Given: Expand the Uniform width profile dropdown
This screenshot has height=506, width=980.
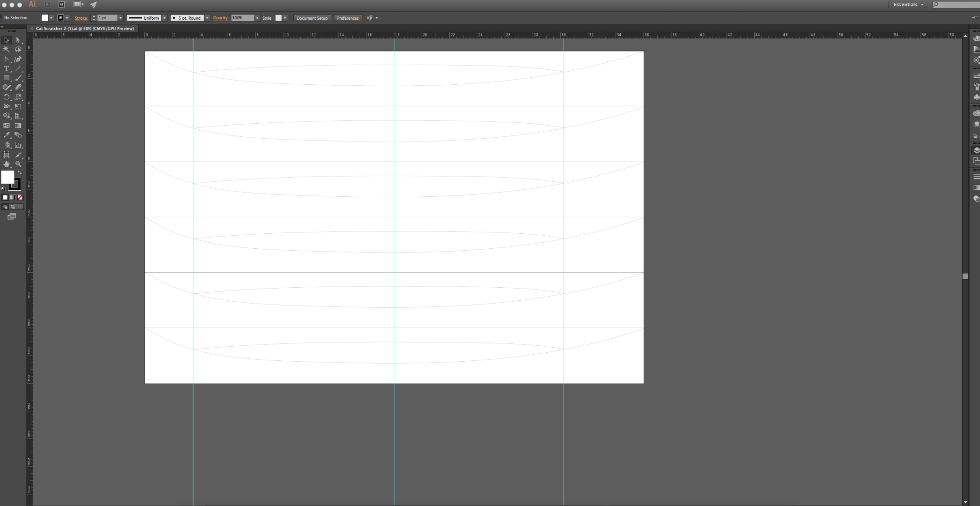Looking at the screenshot, I should [x=164, y=18].
